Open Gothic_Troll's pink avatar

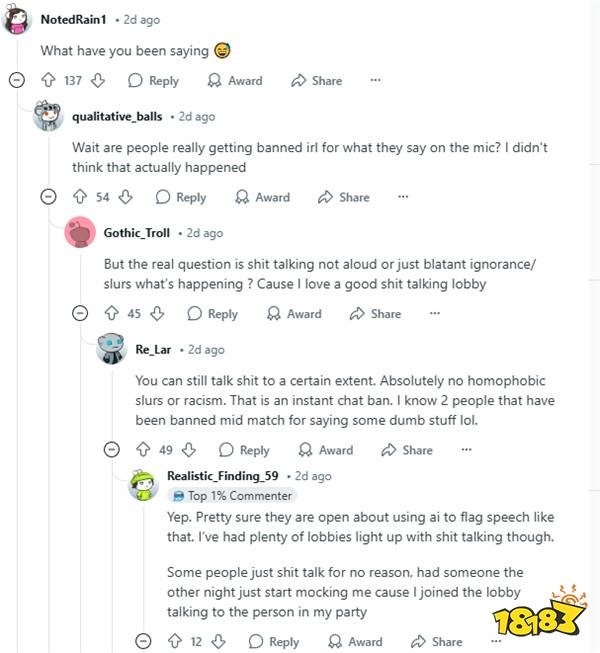(x=80, y=233)
